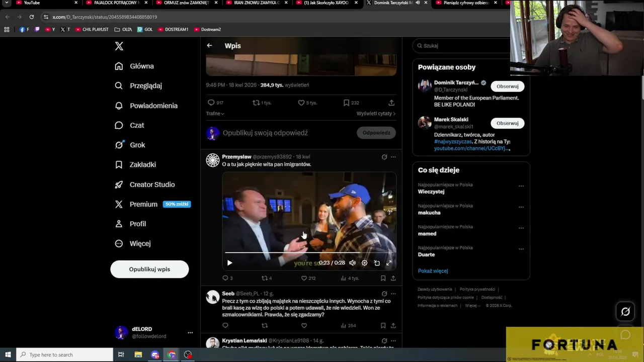Open the Premium section
Image resolution: width=644 pixels, height=362 pixels.
(152, 204)
